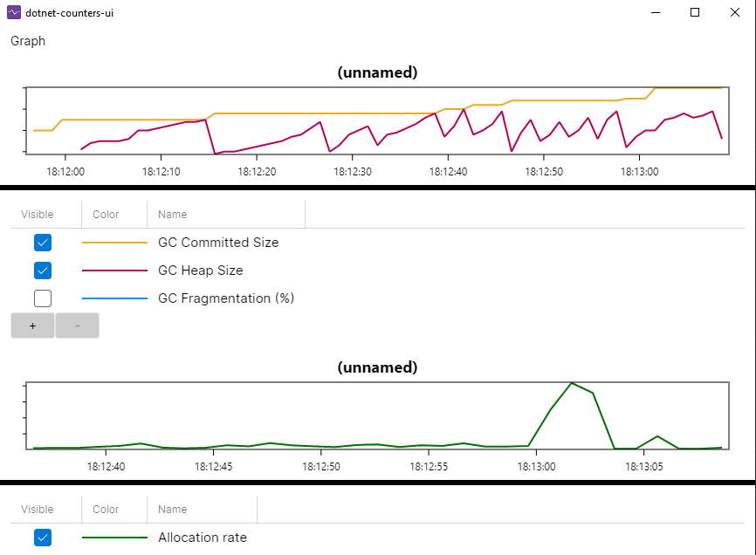The width and height of the screenshot is (756, 555).
Task: Click the top graph's (unnamed) title
Action: (377, 72)
